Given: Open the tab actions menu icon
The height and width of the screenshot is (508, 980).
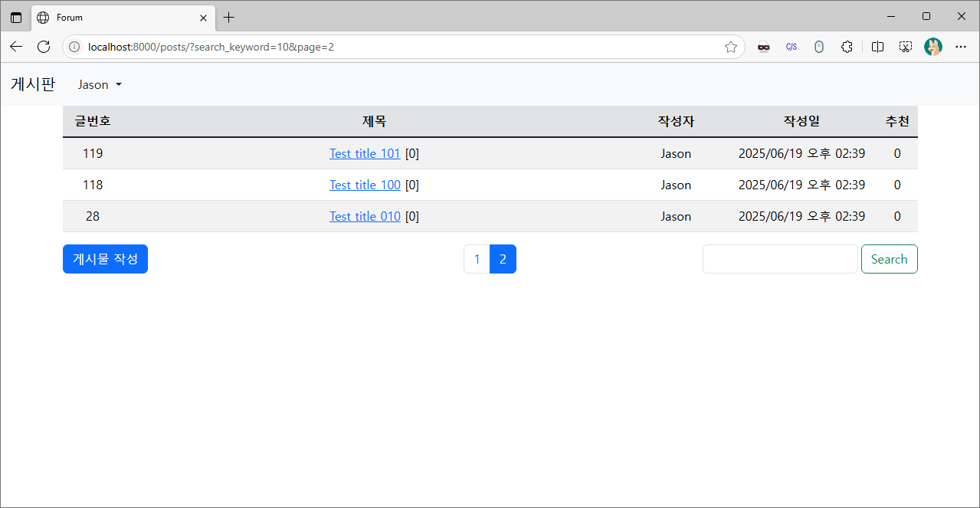Looking at the screenshot, I should tap(16, 18).
